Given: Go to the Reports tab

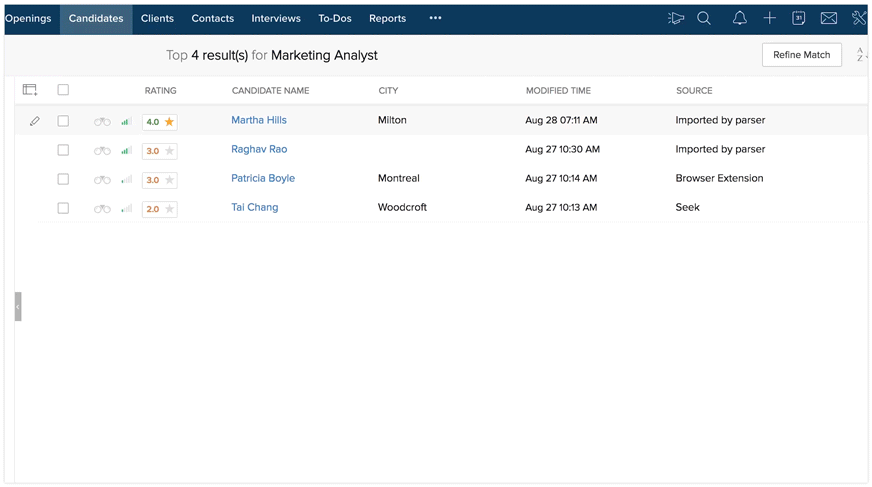Looking at the screenshot, I should click(387, 18).
